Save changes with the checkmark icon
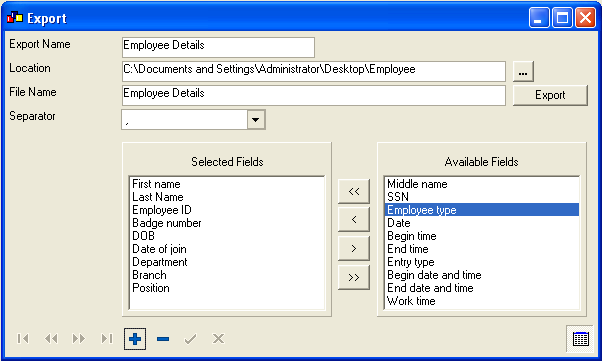 (190, 339)
